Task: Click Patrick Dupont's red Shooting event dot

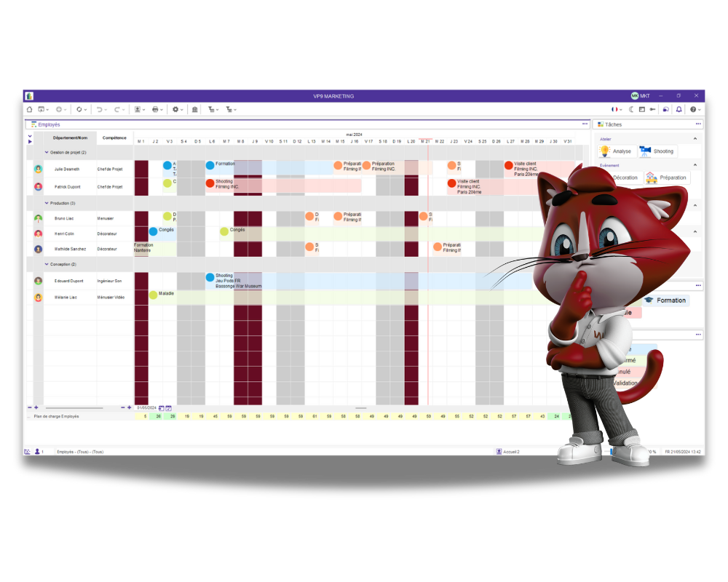Action: tap(210, 183)
